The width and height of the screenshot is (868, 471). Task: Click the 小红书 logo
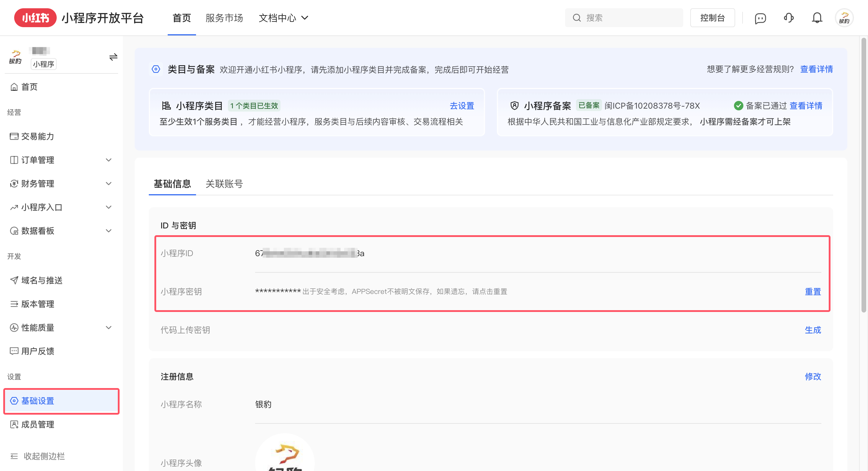[x=35, y=17]
